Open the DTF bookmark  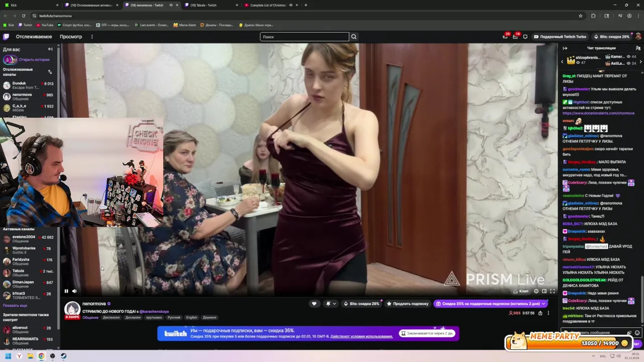click(x=112, y=25)
